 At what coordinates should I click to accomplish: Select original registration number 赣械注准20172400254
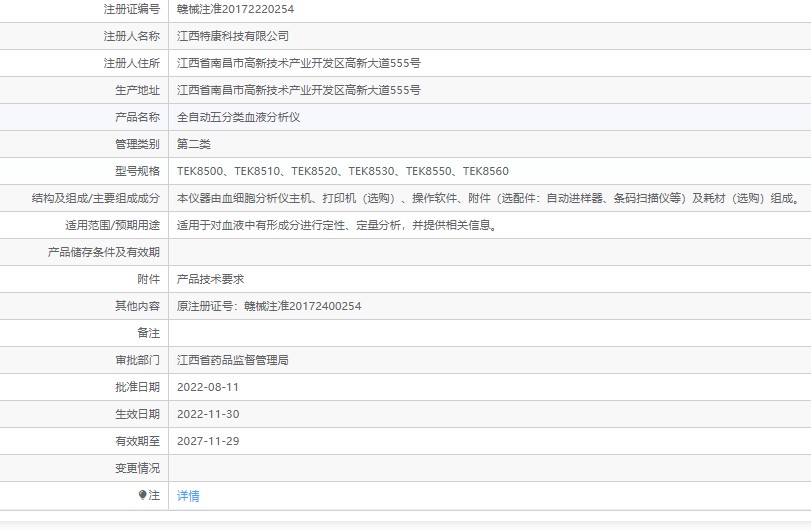click(303, 306)
